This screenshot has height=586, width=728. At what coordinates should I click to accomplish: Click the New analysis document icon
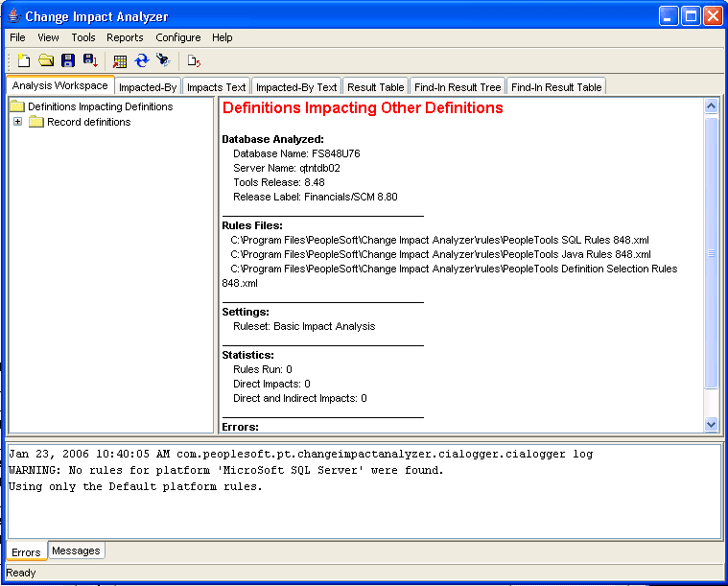click(23, 60)
